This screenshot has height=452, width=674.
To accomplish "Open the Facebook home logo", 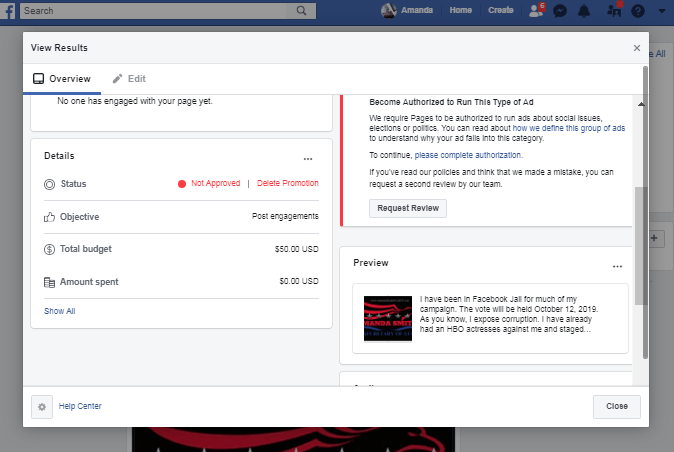I will (x=8, y=10).
